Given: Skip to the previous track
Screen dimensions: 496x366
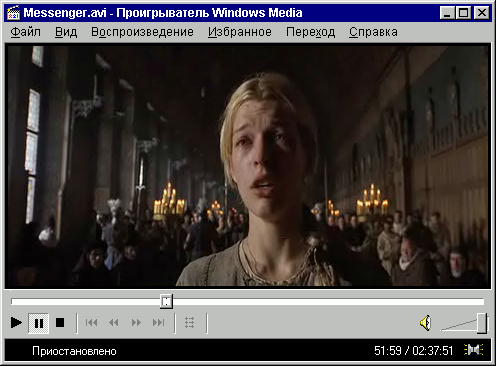Looking at the screenshot, I should click(91, 323).
